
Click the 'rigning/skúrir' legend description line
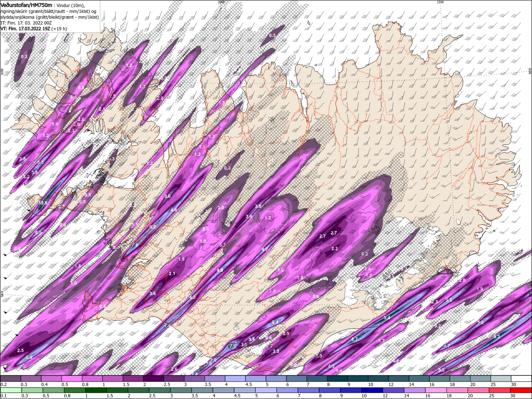tap(49, 11)
